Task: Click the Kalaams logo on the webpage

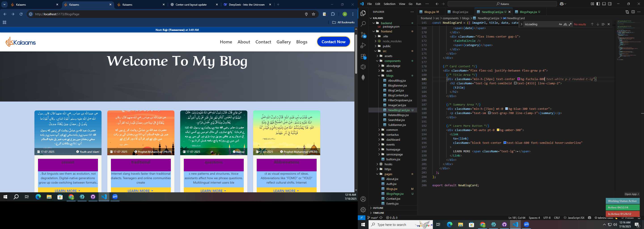Action: (x=21, y=42)
